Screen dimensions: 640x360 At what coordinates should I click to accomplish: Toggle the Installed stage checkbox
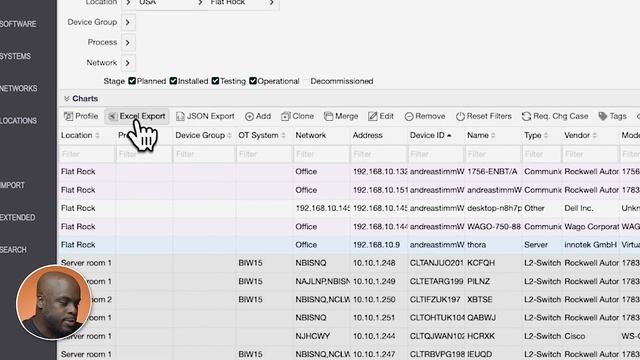pyautogui.click(x=173, y=81)
